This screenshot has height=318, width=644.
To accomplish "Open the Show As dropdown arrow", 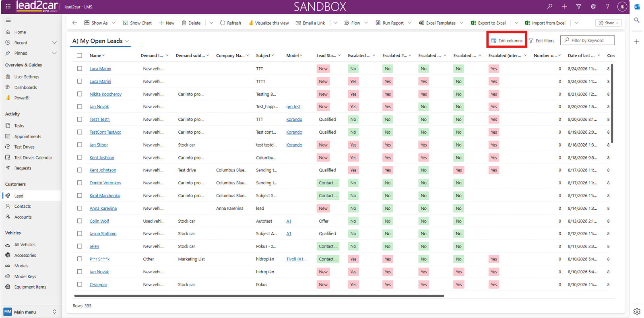I will 114,23.
